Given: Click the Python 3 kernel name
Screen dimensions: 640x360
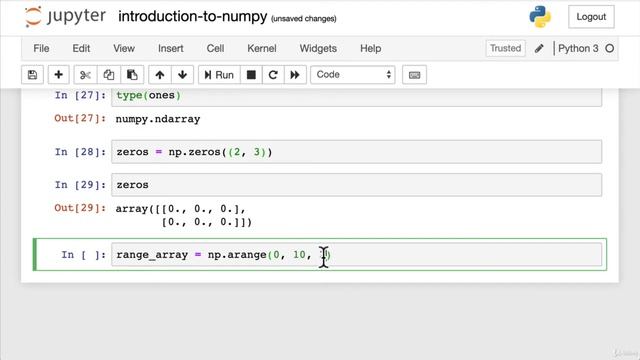Looking at the screenshot, I should (578, 48).
